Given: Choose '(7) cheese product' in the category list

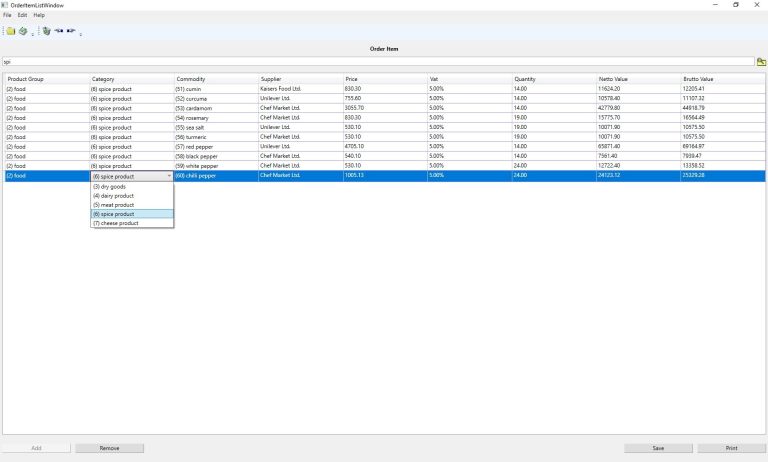Looking at the screenshot, I should [x=116, y=223].
